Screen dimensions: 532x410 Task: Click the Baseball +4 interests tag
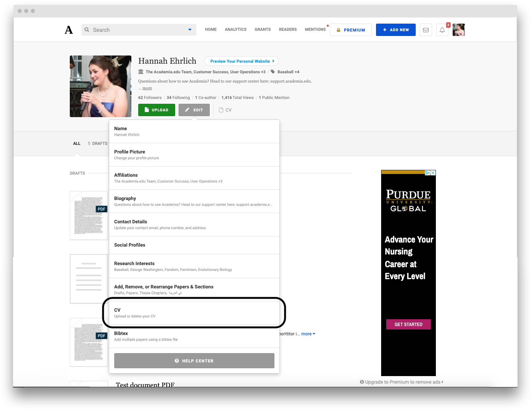[288, 72]
